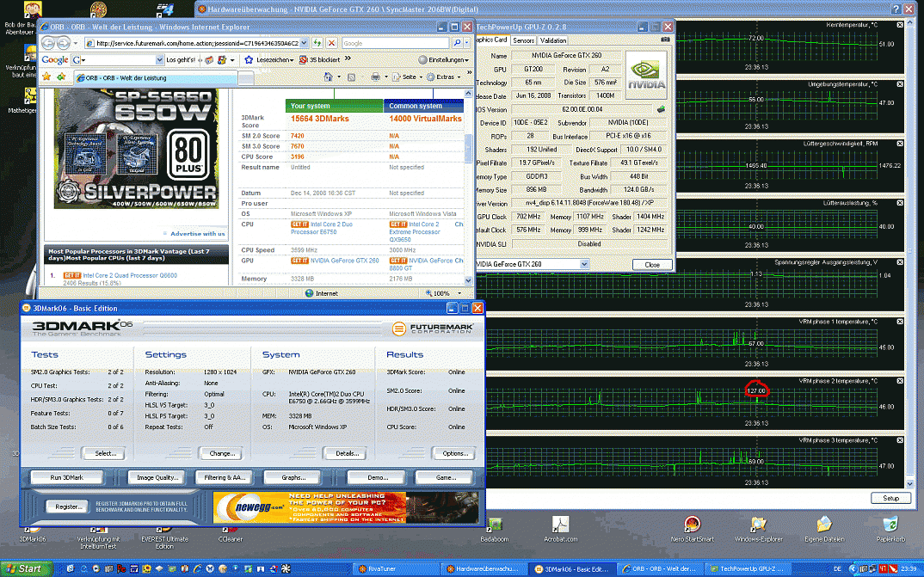
Task: Stop loading the page in IE
Action: click(x=332, y=43)
